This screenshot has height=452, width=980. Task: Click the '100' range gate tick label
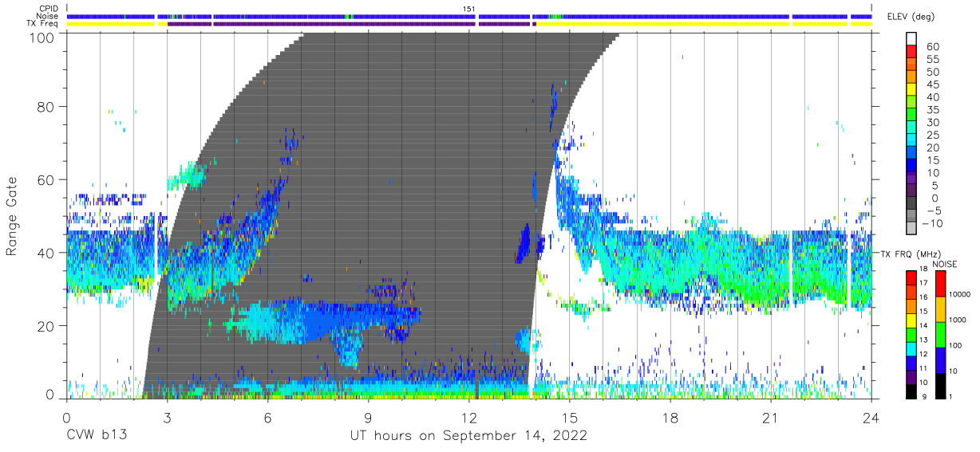[42, 37]
